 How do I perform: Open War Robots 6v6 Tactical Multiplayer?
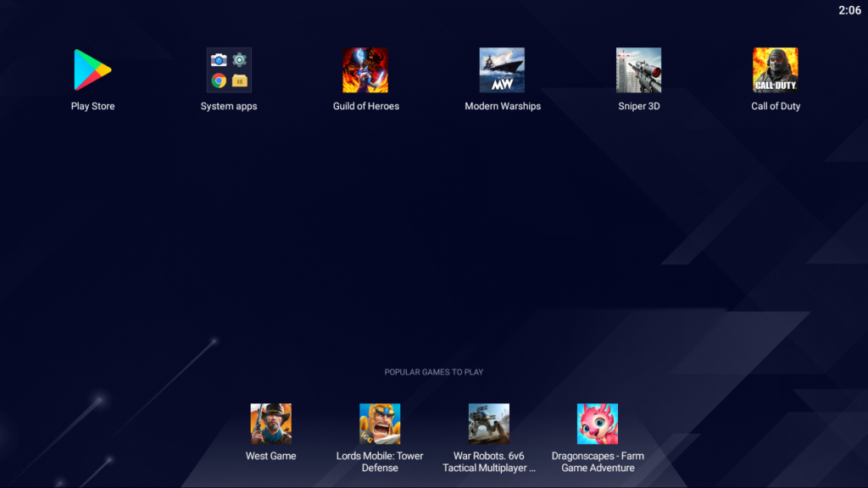pyautogui.click(x=489, y=424)
